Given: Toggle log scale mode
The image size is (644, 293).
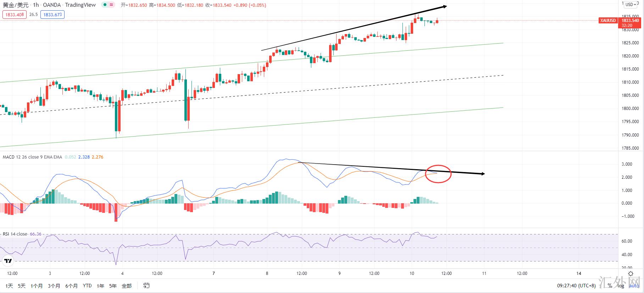Looking at the screenshot, I should click(x=621, y=286).
